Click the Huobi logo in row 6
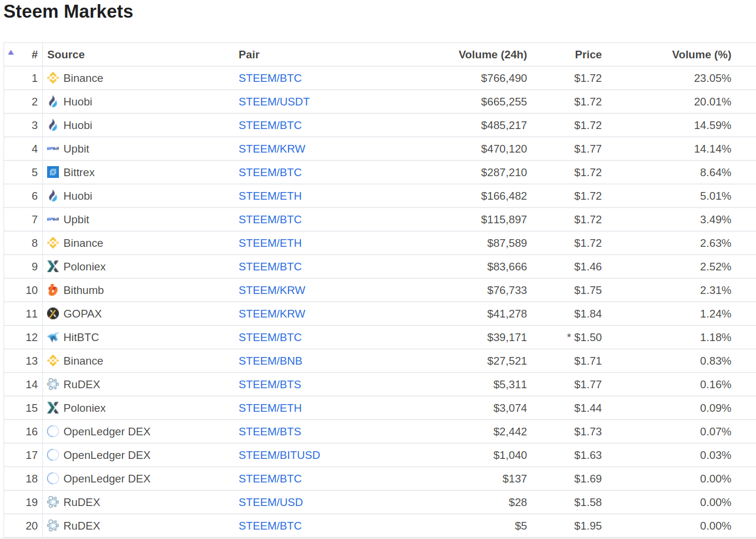The image size is (756, 539). coord(53,196)
